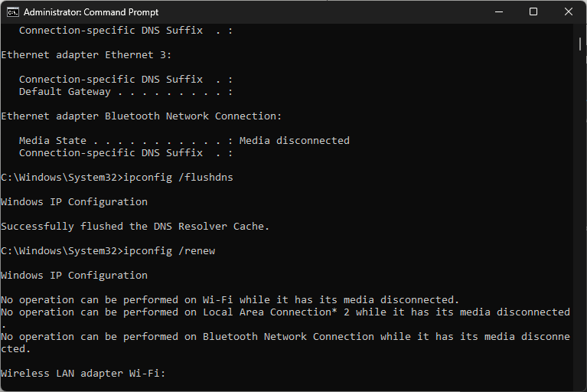Click the 'Ethernet adapter Ethernet 3:' heading
The image size is (587, 392).
86,55
